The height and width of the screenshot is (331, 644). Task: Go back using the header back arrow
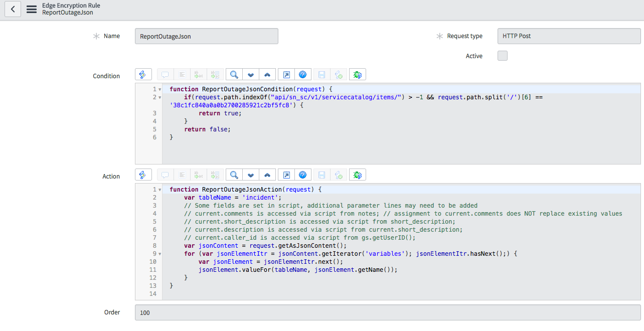[x=13, y=9]
